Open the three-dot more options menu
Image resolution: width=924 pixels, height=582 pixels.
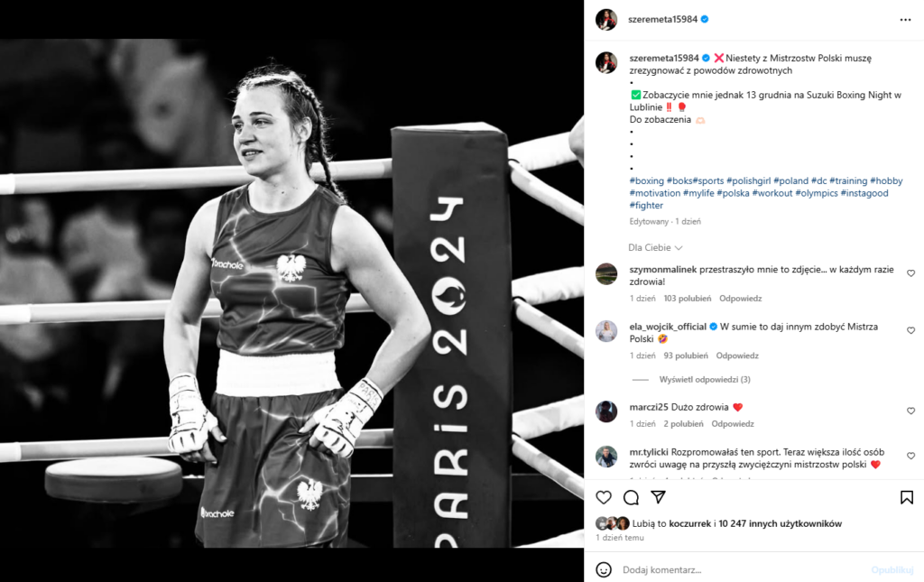(x=906, y=20)
